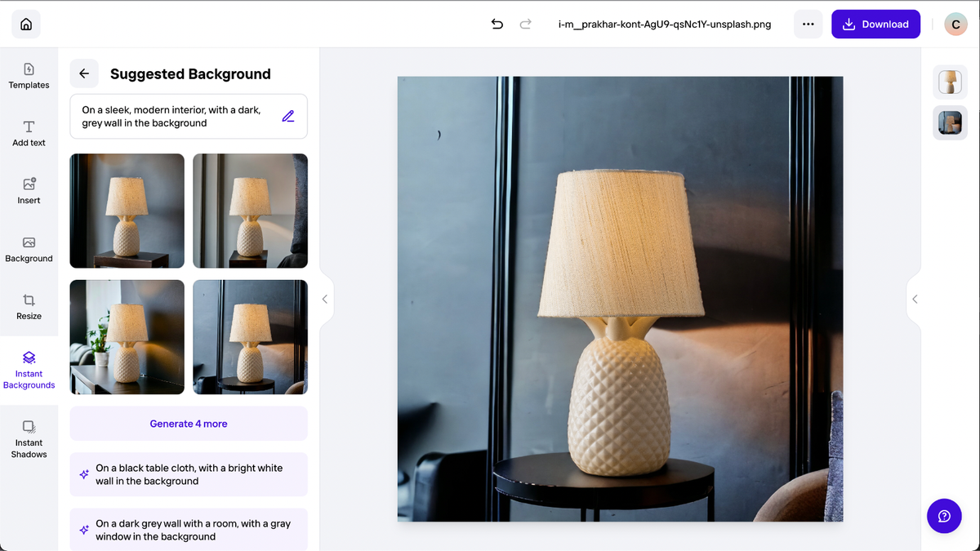Click the undo arrow
Image resolution: width=980 pixels, height=551 pixels.
click(497, 24)
